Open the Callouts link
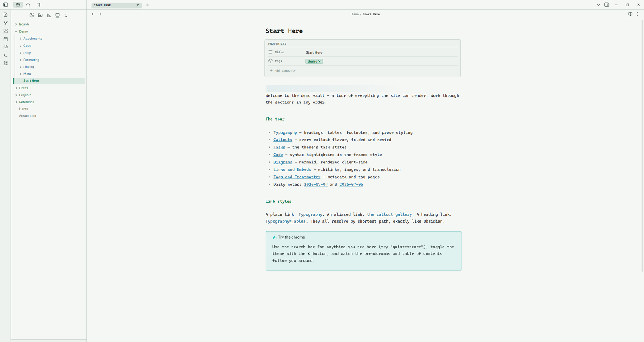 coord(283,140)
